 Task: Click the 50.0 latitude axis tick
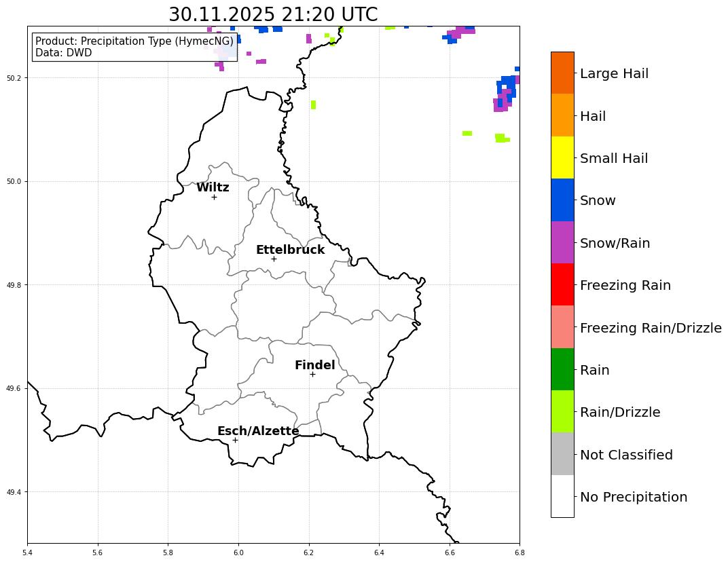14,181
